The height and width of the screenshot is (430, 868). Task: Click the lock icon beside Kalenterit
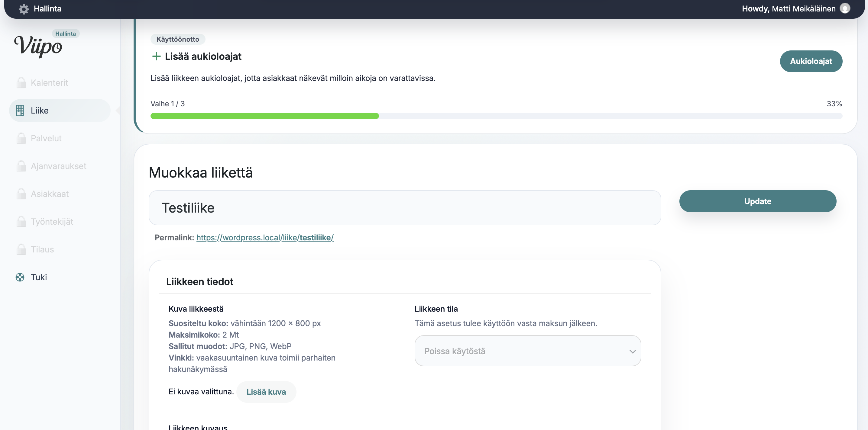click(x=21, y=82)
